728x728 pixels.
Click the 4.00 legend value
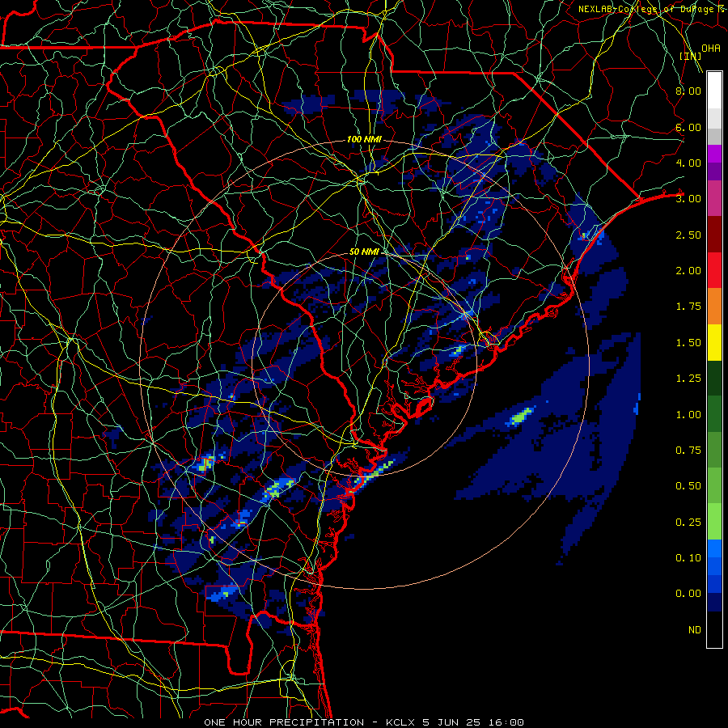coord(688,163)
